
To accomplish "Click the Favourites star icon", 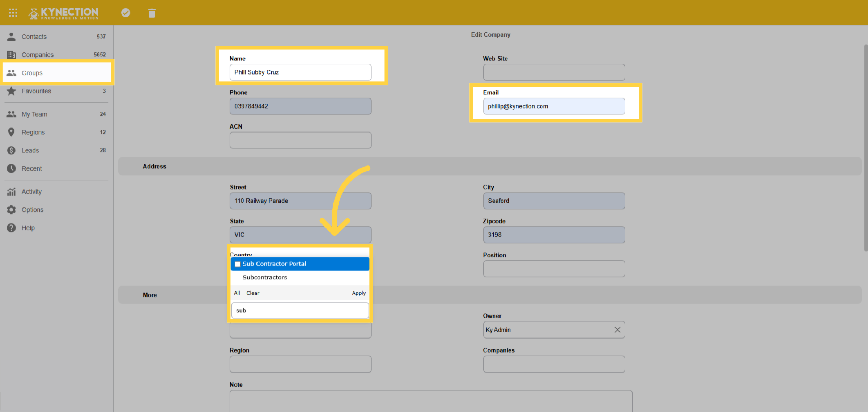I will (11, 91).
